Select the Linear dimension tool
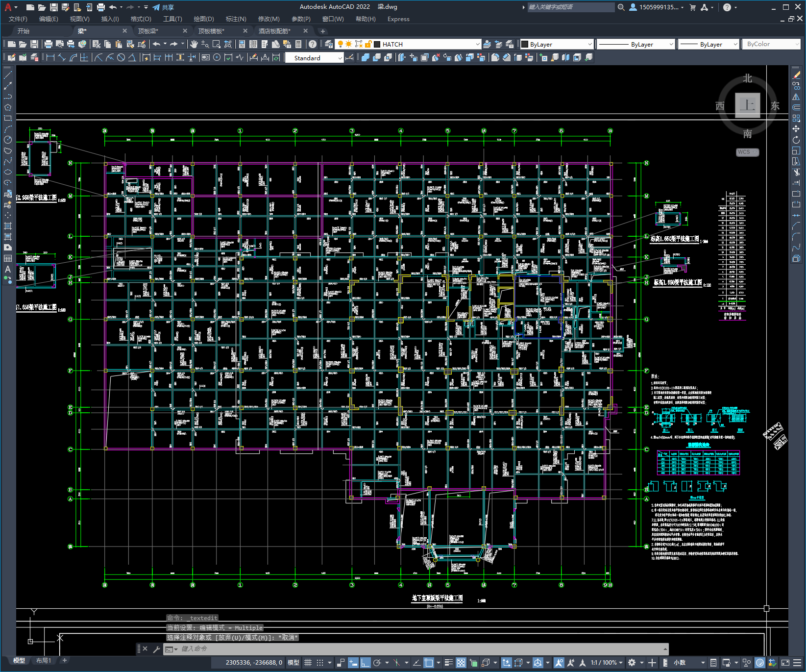The image size is (806, 672). pyautogui.click(x=50, y=57)
